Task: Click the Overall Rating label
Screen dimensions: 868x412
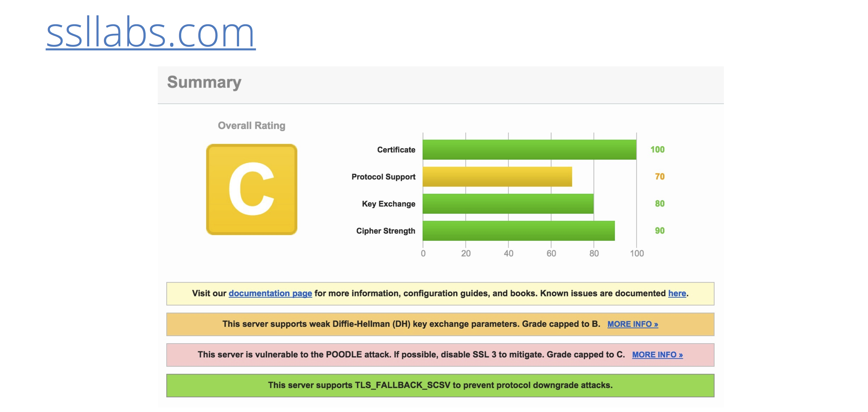Action: point(251,125)
